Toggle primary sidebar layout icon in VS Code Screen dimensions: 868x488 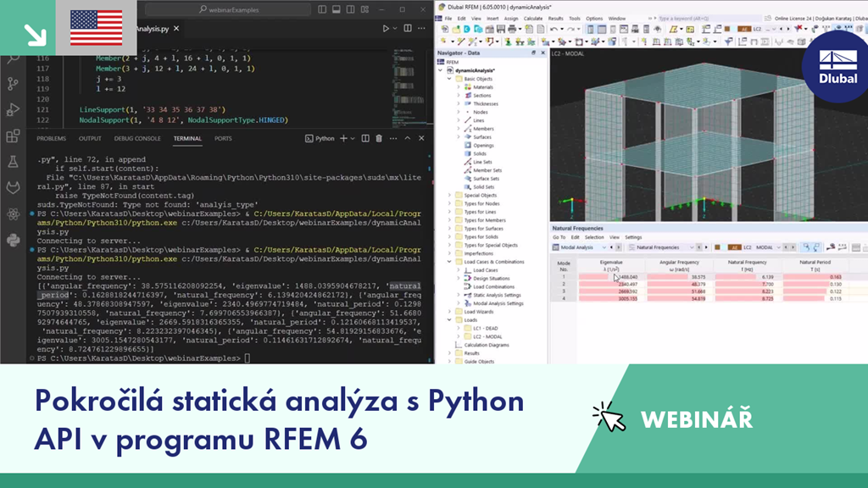click(322, 9)
